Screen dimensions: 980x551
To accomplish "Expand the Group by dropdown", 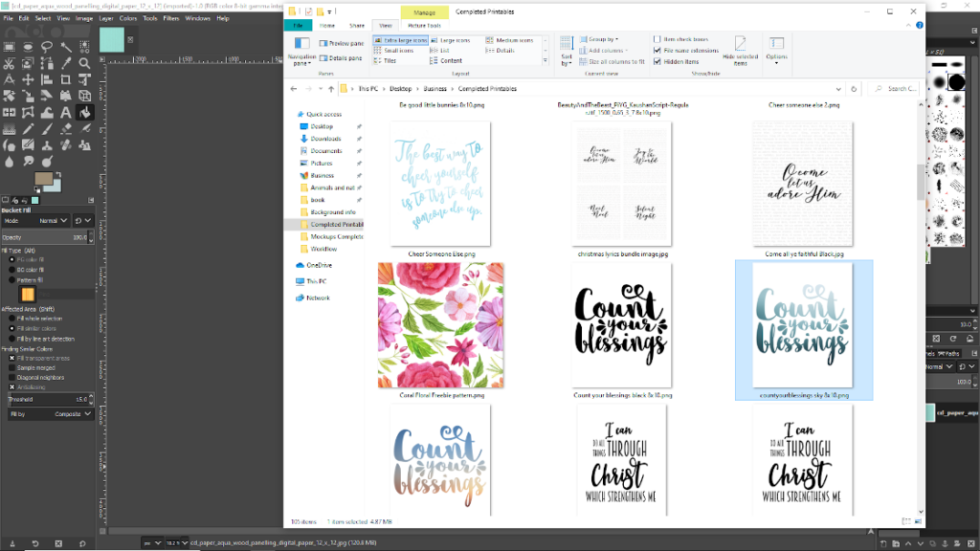I will tap(602, 40).
